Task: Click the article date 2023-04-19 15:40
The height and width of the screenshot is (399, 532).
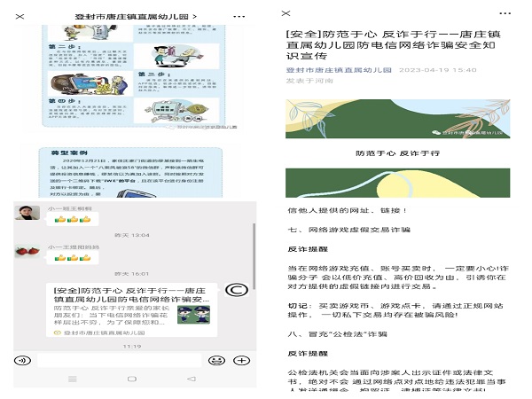Action: pos(438,70)
